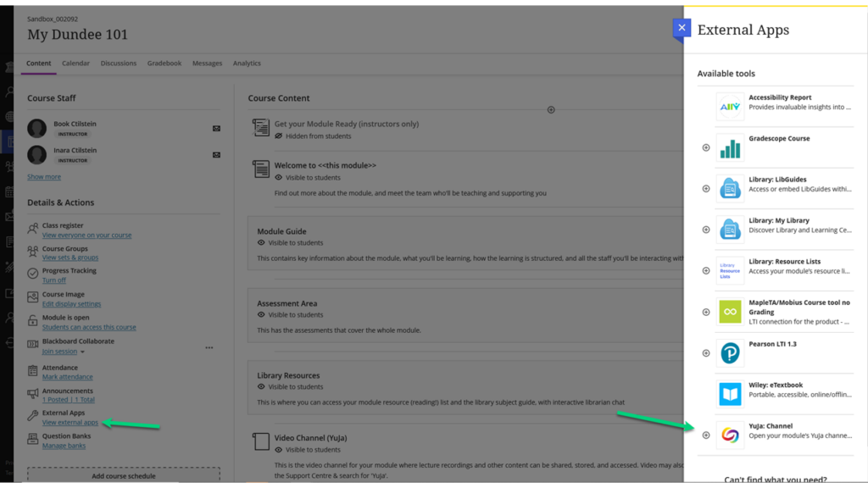Screen dimensions: 868x488
Task: Turn off Progress Tracking
Action: point(53,280)
